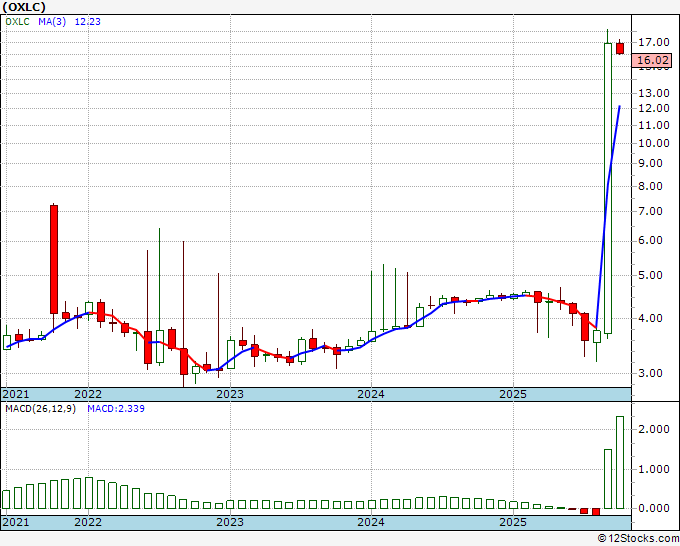
Task: Click the current price tag 16.02
Action: [652, 60]
